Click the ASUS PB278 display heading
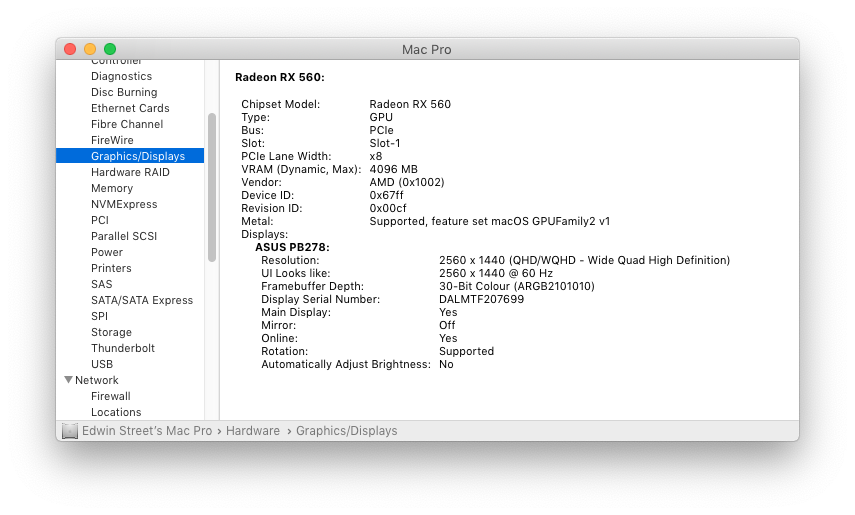855x515 pixels. [292, 247]
